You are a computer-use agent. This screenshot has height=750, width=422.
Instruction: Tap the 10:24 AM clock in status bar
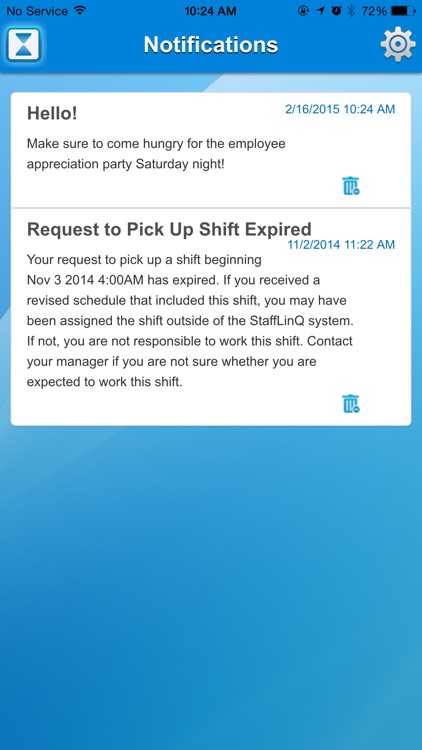coord(211,11)
